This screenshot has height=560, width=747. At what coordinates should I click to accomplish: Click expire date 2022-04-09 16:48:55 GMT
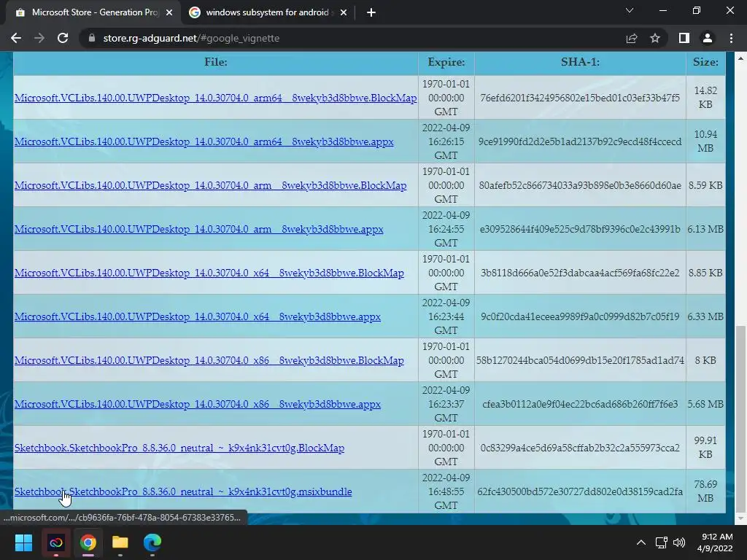tap(446, 491)
